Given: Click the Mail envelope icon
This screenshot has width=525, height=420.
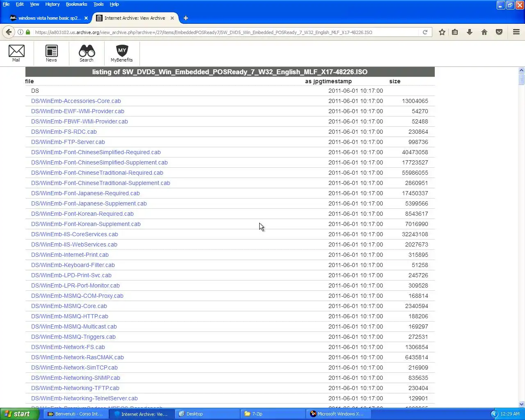Looking at the screenshot, I should [x=16, y=51].
